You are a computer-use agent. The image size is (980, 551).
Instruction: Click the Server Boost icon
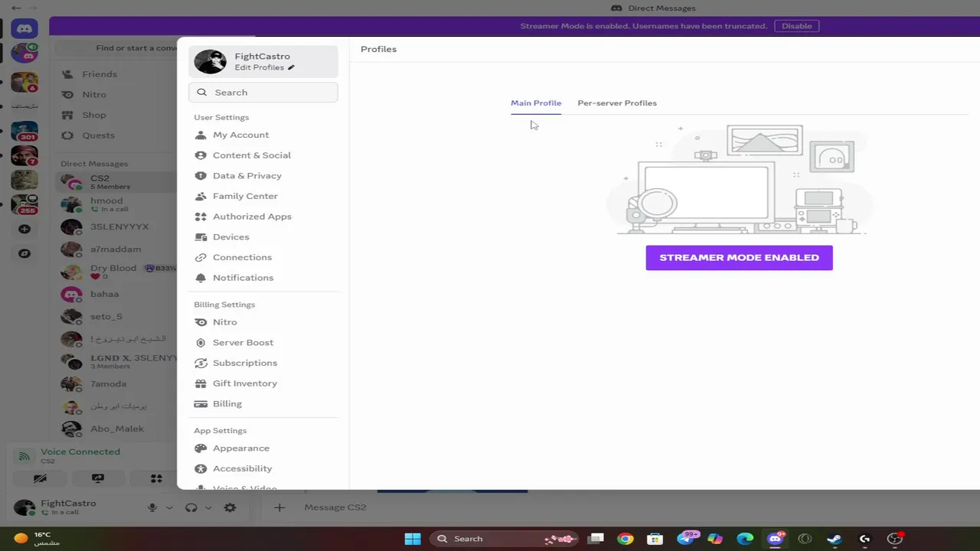pos(201,343)
